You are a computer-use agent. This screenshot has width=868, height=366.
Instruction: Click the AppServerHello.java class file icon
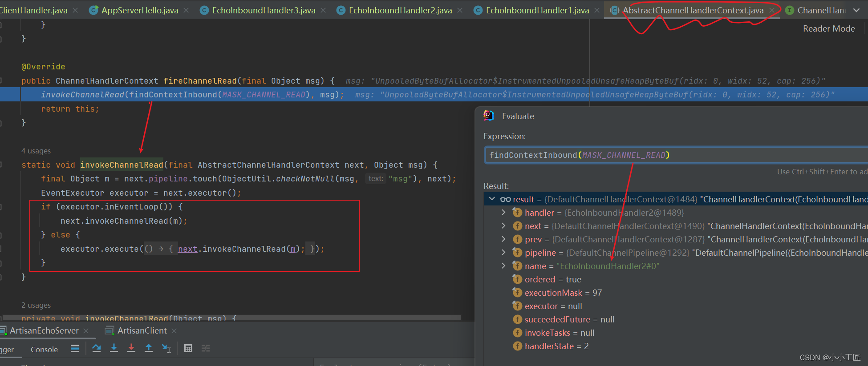[94, 10]
